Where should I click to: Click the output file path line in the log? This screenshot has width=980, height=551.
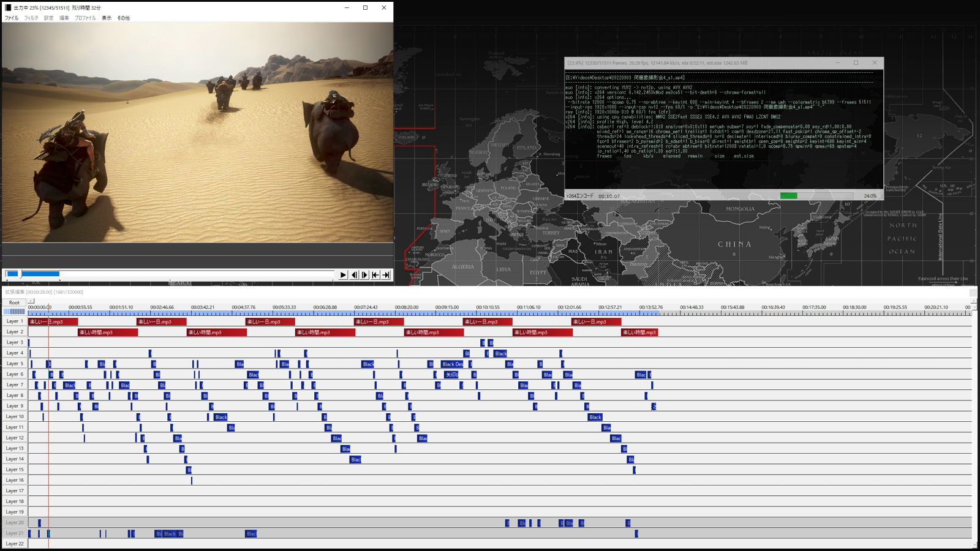(x=625, y=78)
